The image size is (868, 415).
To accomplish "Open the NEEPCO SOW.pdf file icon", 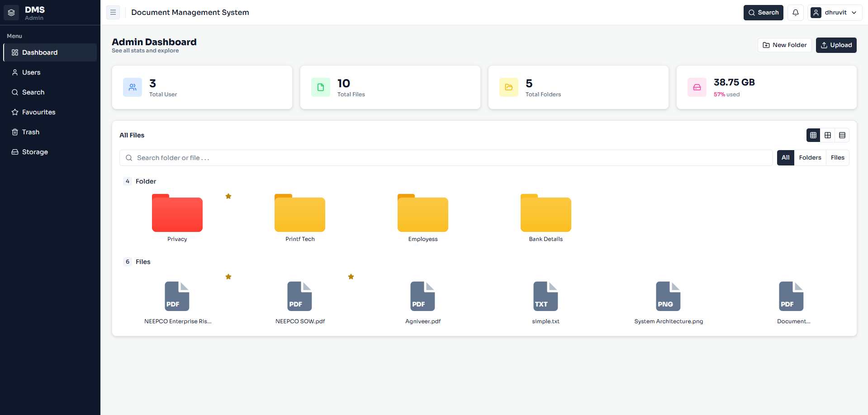I will tap(300, 296).
